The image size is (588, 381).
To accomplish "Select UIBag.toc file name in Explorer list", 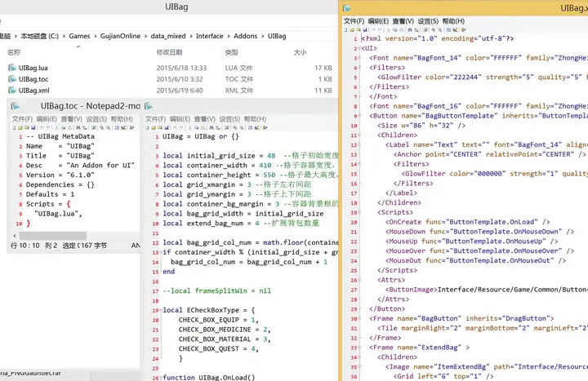I will pyautogui.click(x=33, y=79).
